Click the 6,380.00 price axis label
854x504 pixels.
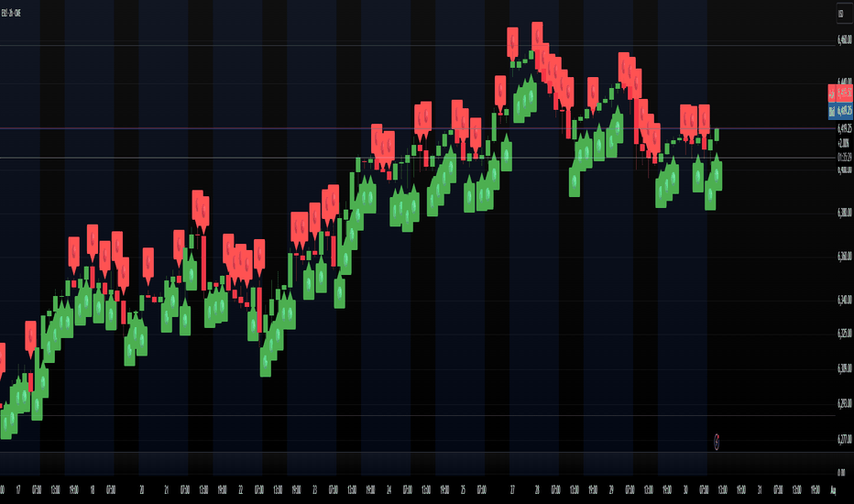pyautogui.click(x=845, y=213)
